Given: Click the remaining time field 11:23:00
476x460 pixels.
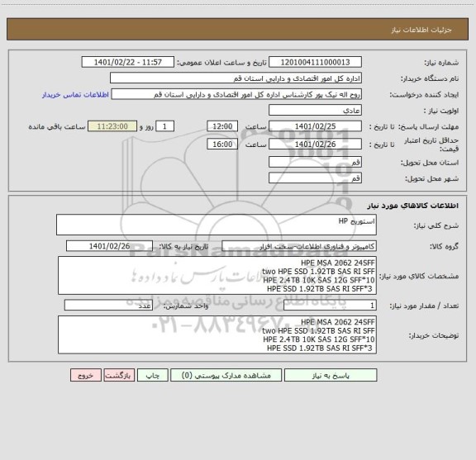Looking at the screenshot, I should pyautogui.click(x=112, y=126).
